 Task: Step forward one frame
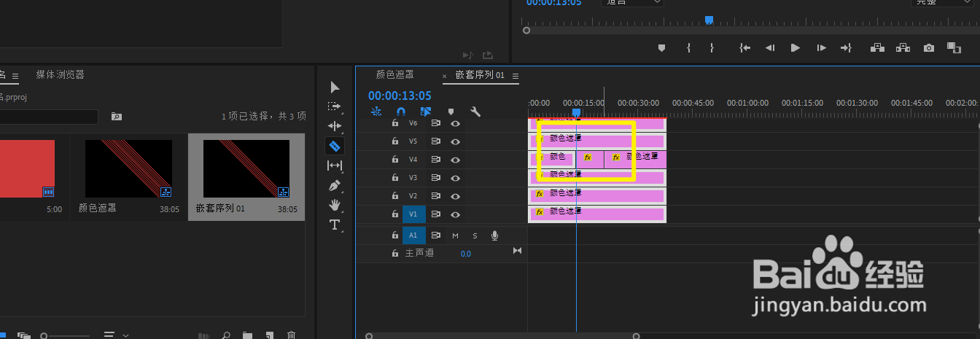[x=821, y=47]
